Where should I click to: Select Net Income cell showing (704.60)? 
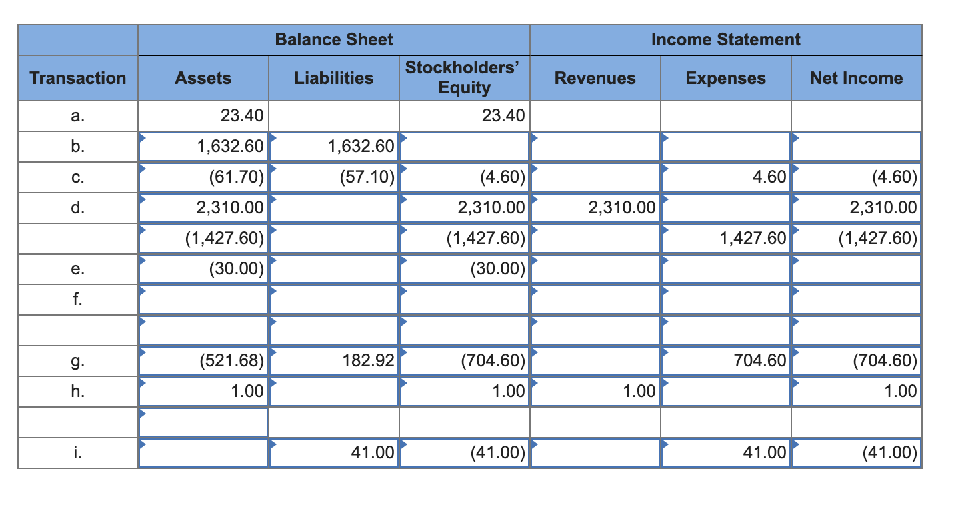[x=856, y=360]
